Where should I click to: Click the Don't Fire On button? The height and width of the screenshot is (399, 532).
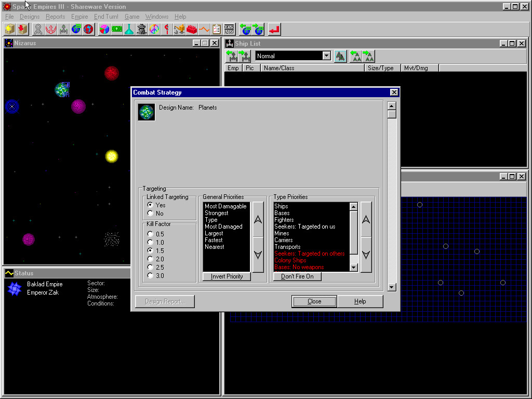click(x=297, y=276)
